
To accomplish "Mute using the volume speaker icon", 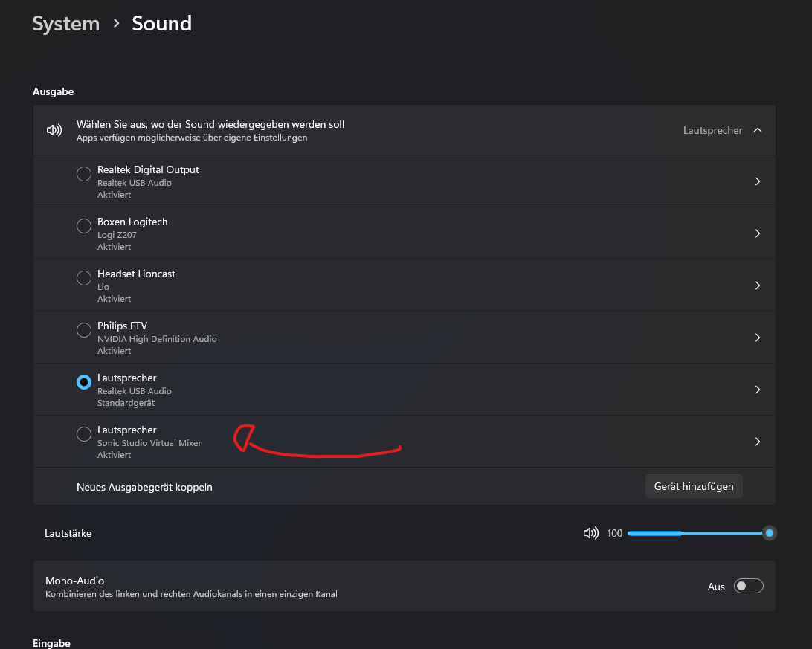I will pos(591,533).
